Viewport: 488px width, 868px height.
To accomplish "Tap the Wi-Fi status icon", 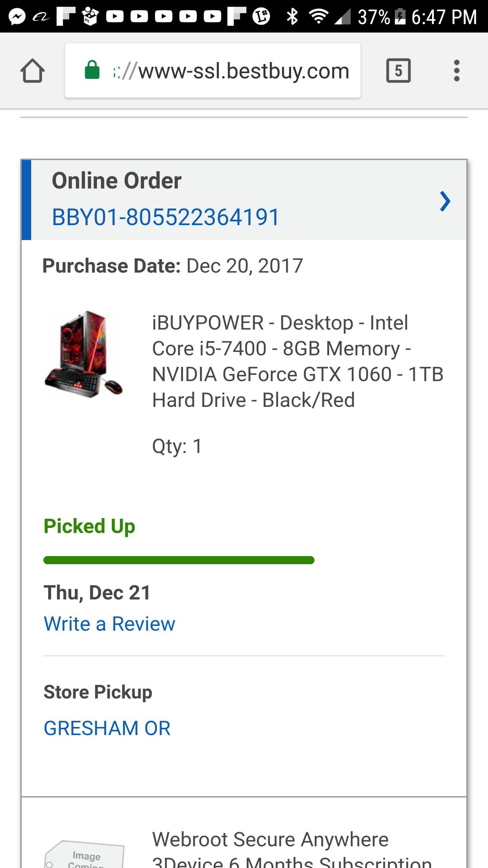I will [x=318, y=16].
